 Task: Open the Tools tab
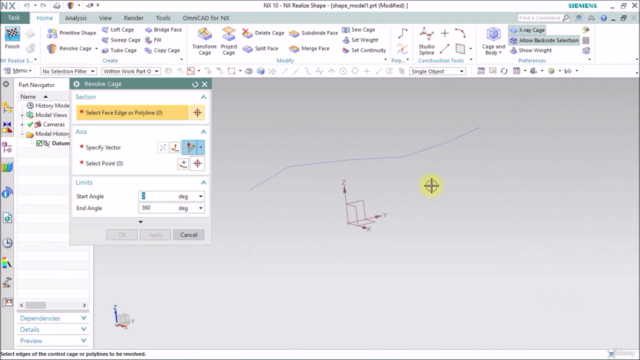(x=163, y=18)
